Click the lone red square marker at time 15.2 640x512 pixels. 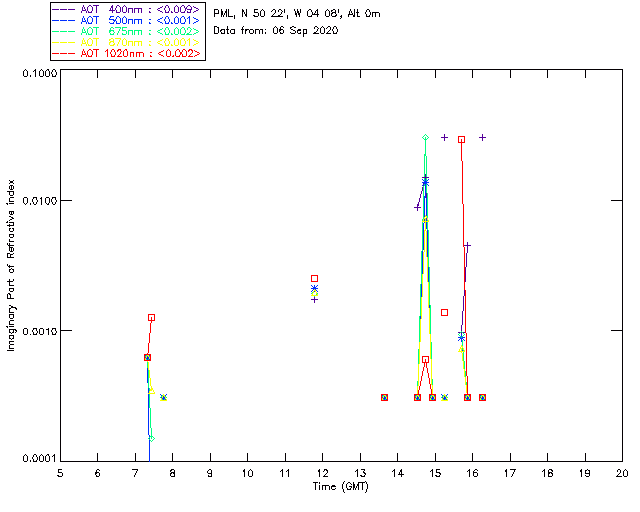coord(444,313)
